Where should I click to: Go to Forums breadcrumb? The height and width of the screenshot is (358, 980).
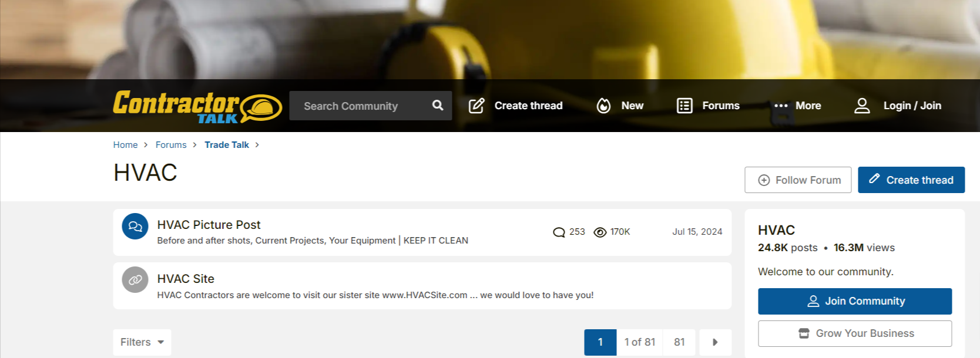tap(171, 145)
